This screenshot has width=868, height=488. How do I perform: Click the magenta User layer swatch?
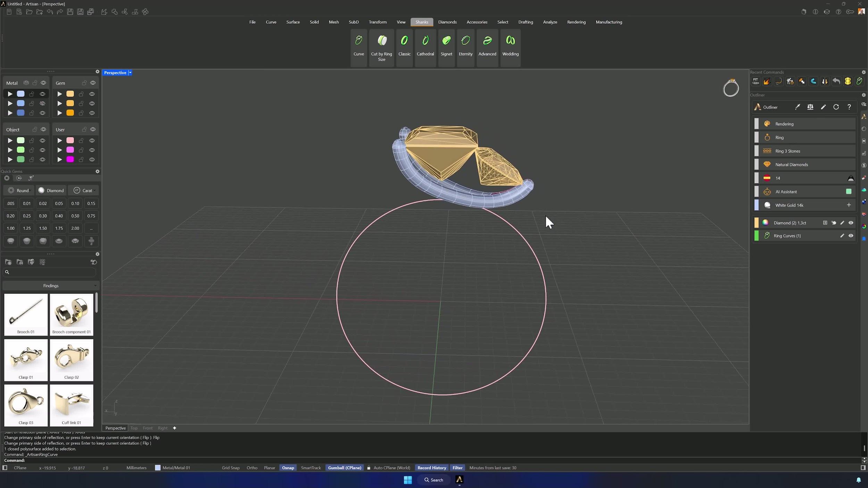(70, 159)
